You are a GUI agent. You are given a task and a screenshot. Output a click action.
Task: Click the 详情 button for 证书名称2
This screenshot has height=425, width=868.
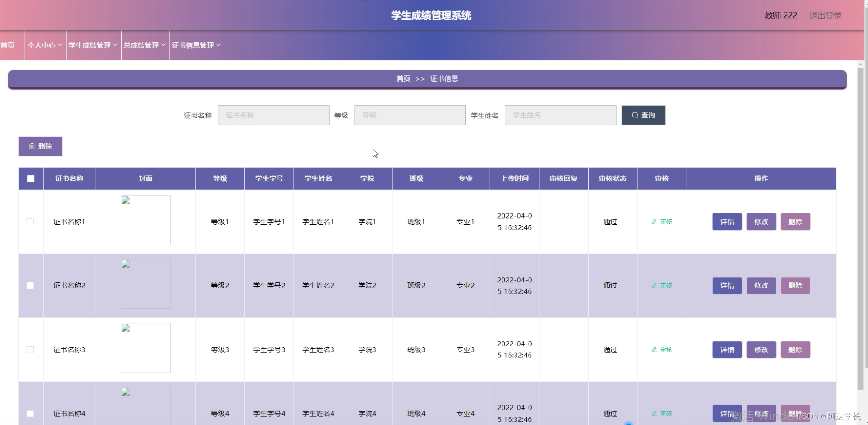[727, 285]
